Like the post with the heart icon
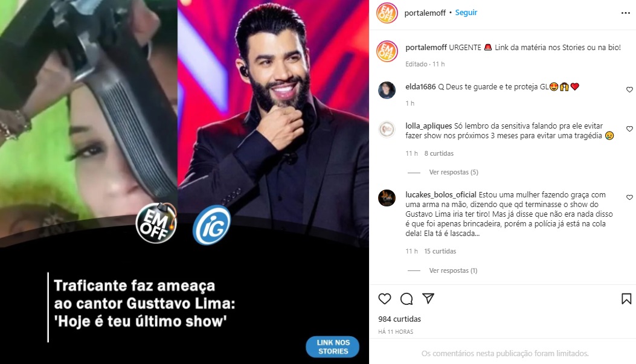636x364 pixels. 385,299
